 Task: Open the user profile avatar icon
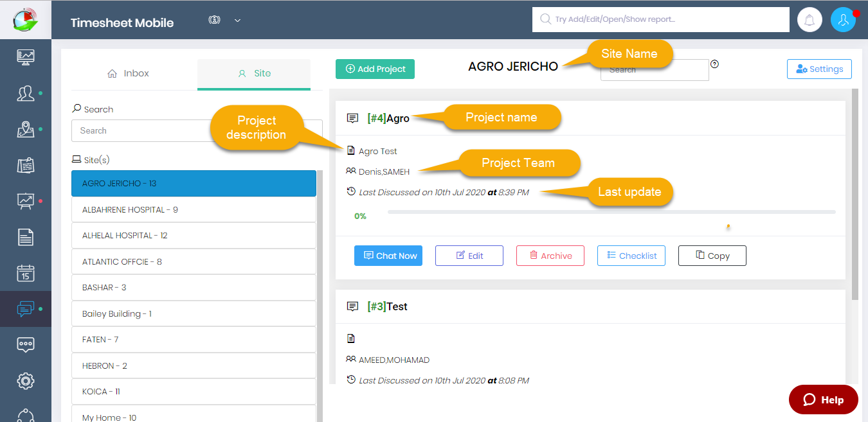click(843, 20)
